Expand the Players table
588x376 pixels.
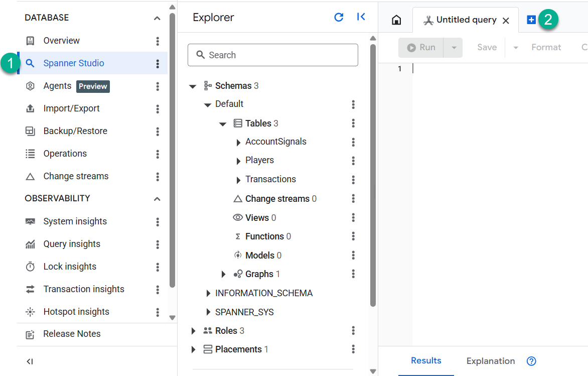(239, 160)
